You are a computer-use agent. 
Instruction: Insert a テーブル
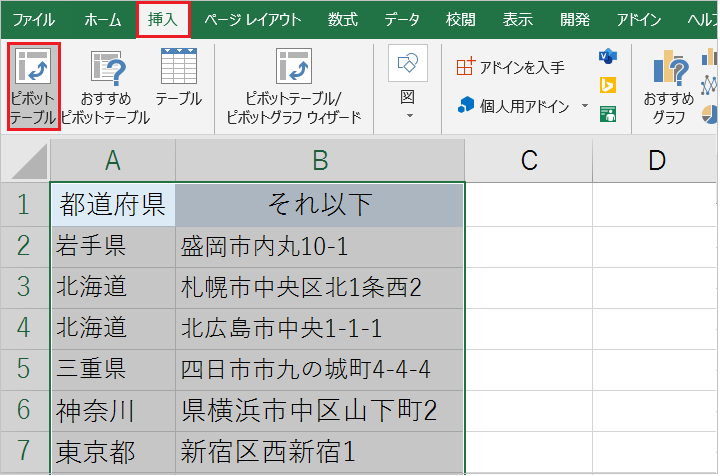pyautogui.click(x=179, y=78)
